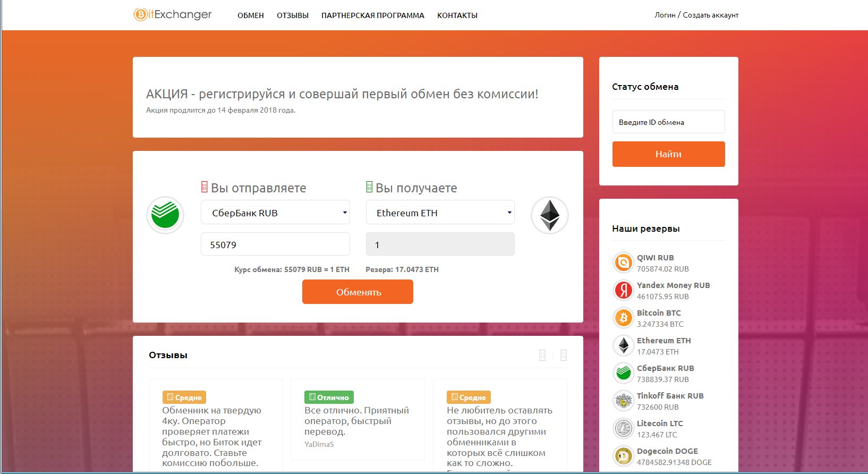The width and height of the screenshot is (868, 474).
Task: Click the promotion end date text
Action: pyautogui.click(x=220, y=110)
